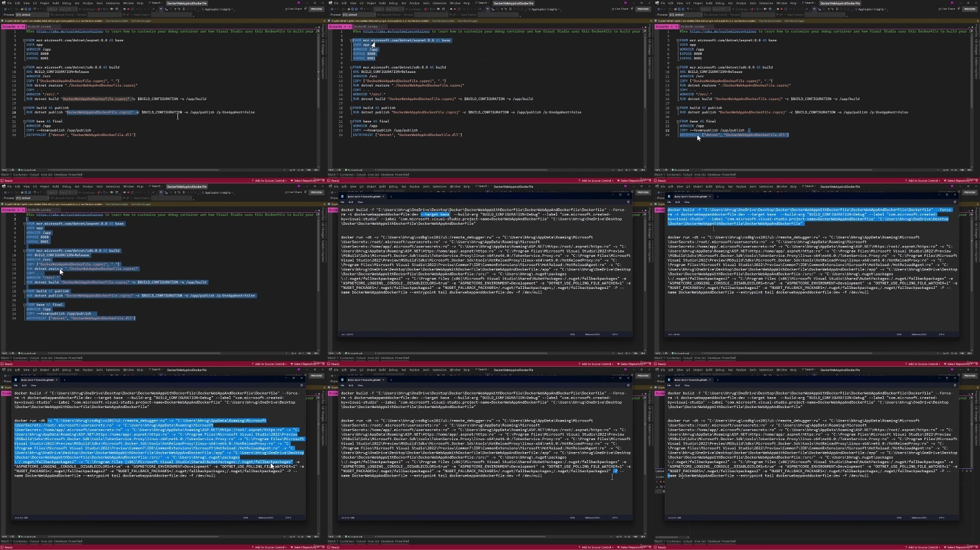This screenshot has height=550, width=980.
Task: In top-left frame, click the restart debugging icon
Action: [132, 9]
